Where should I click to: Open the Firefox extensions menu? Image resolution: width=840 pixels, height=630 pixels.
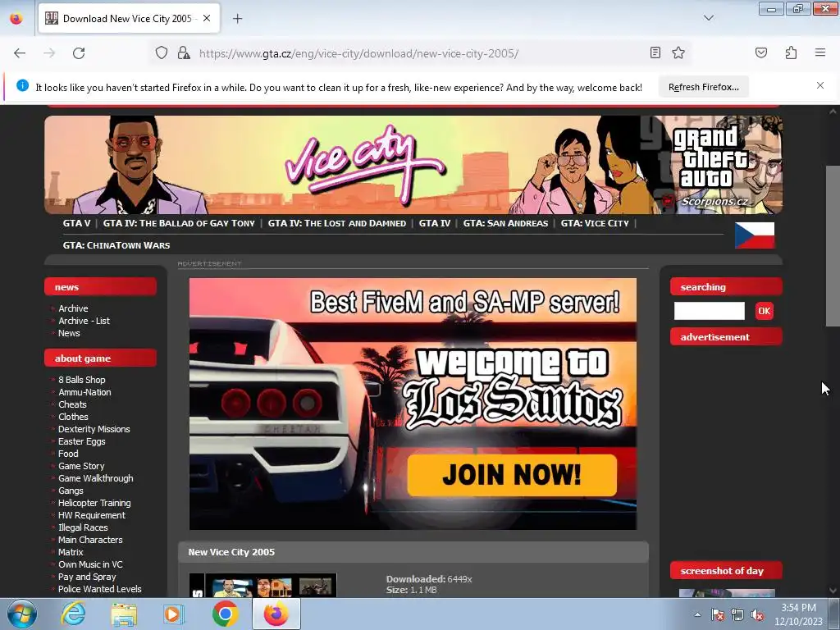(791, 52)
